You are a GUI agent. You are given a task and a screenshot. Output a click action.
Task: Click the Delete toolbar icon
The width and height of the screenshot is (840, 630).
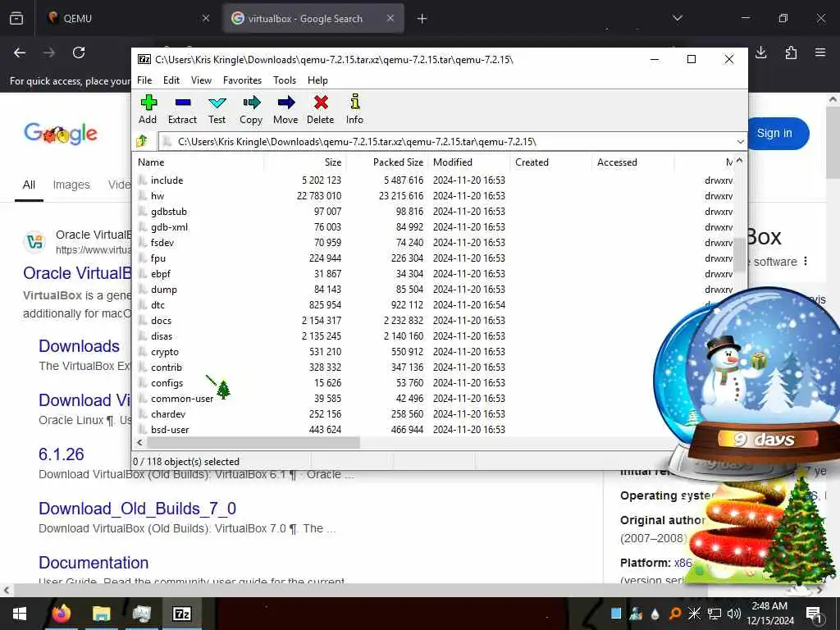321,103
